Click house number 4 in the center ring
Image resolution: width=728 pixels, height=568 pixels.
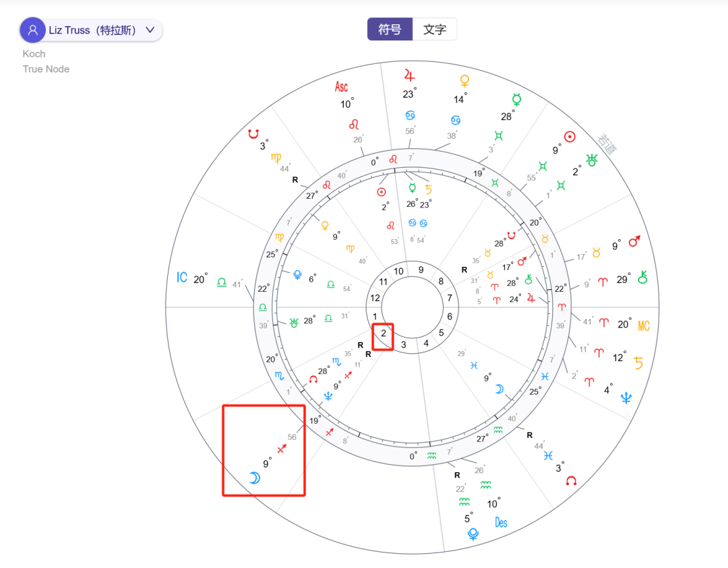tap(426, 344)
